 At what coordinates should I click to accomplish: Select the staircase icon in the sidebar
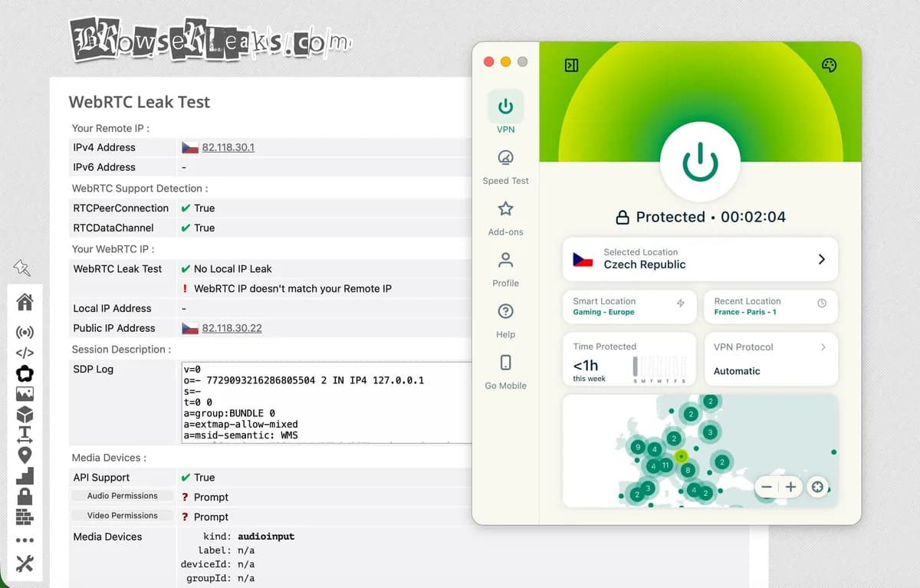[x=25, y=475]
